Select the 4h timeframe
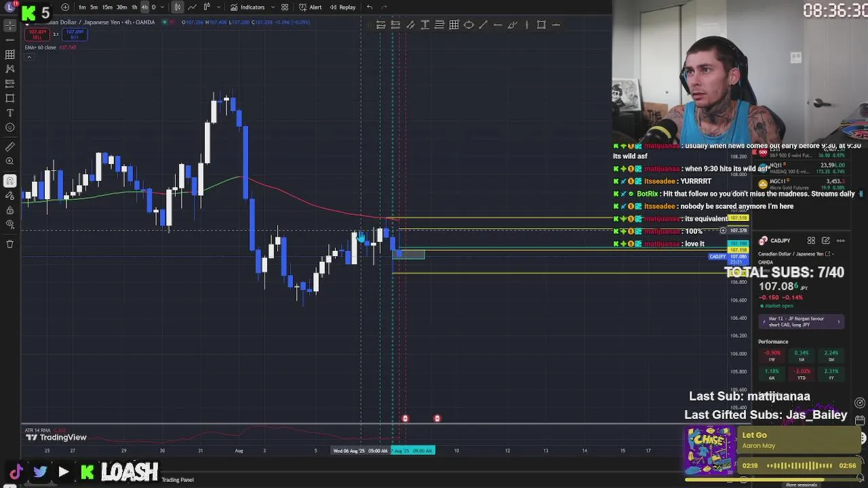868x488 pixels. click(144, 7)
